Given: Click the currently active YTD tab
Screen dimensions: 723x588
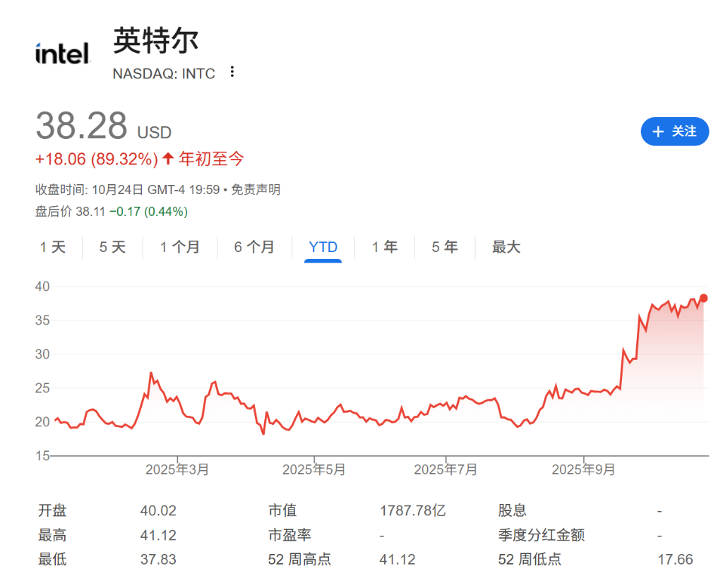Looking at the screenshot, I should 322,247.
